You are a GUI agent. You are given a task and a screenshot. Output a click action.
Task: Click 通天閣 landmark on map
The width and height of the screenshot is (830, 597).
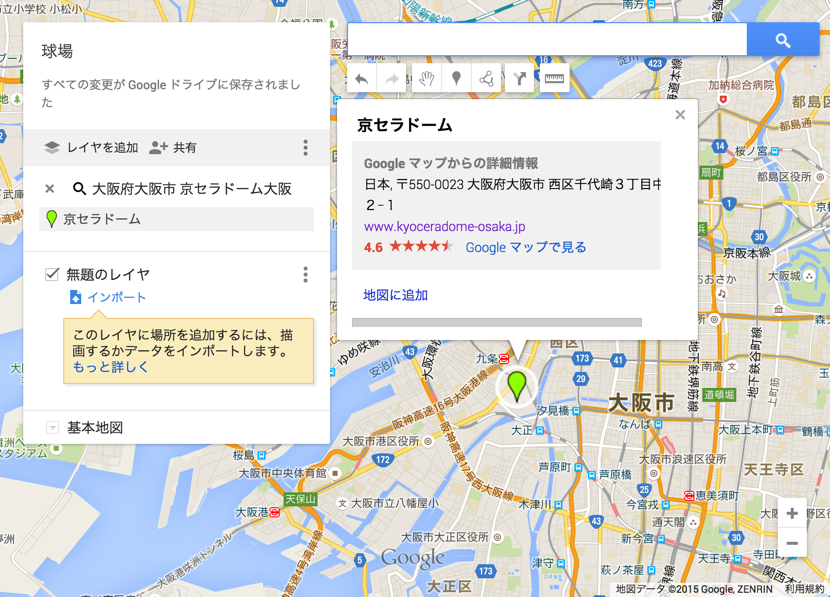pos(668,522)
